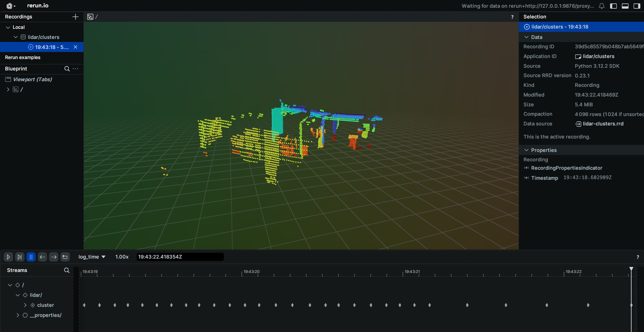
Task: Add a recording with the plus icon
Action: [76, 17]
